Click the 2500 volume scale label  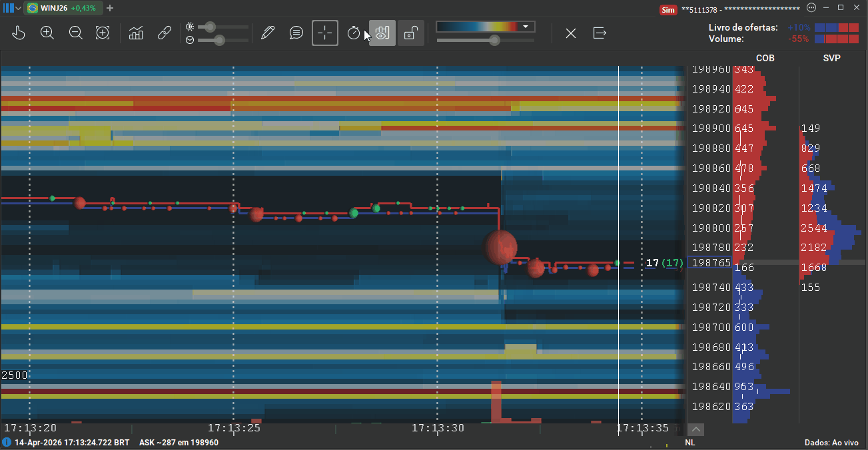tap(15, 375)
